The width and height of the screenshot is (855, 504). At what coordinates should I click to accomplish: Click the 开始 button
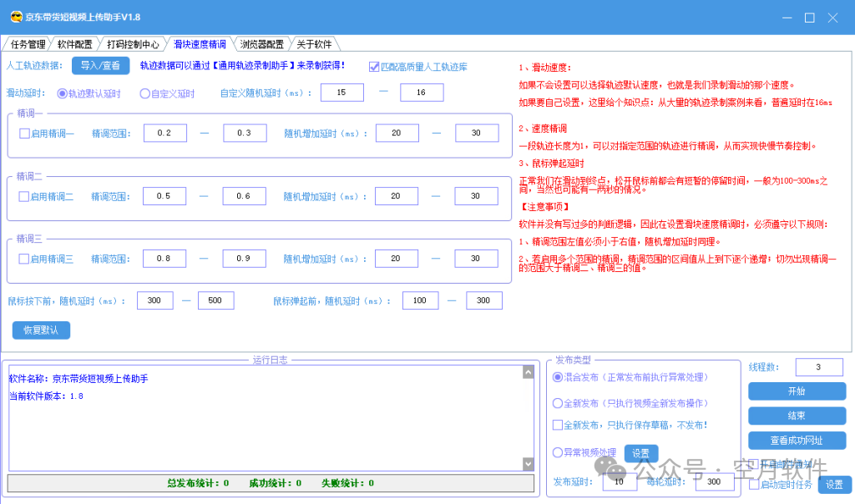click(x=797, y=391)
